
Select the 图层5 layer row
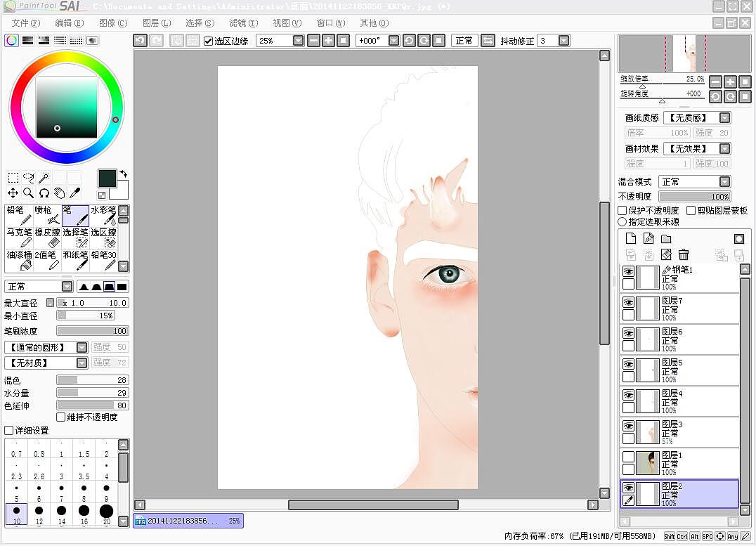pos(680,370)
